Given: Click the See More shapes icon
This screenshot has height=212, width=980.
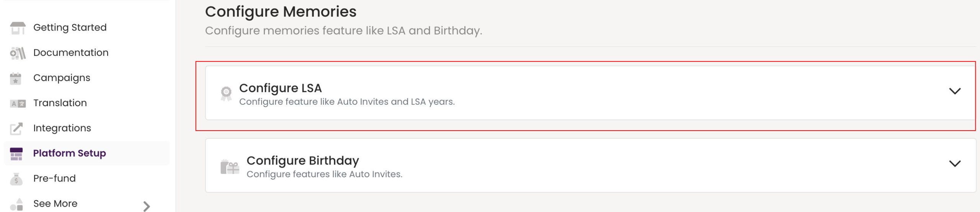Looking at the screenshot, I should tap(16, 204).
